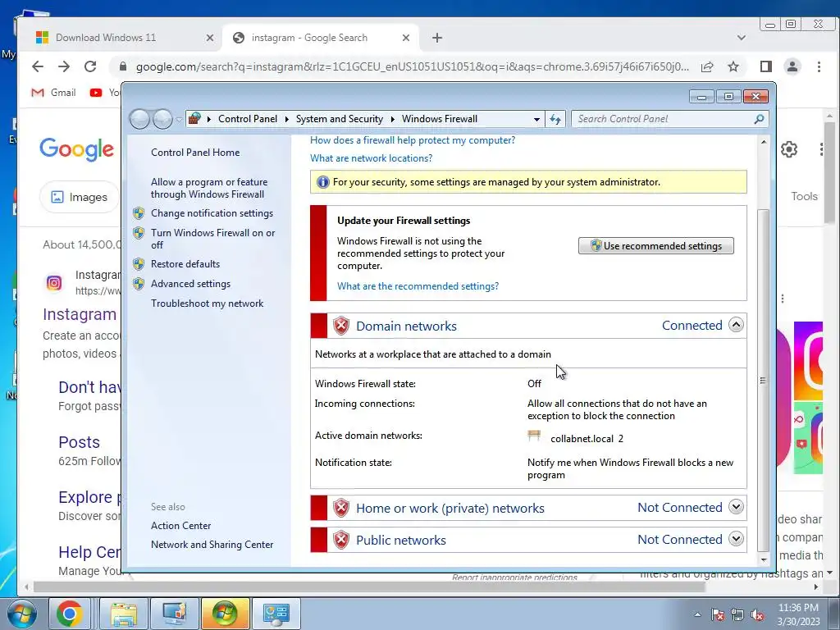Click Change notification settings
Viewport: 840px width, 630px height.
tap(212, 213)
